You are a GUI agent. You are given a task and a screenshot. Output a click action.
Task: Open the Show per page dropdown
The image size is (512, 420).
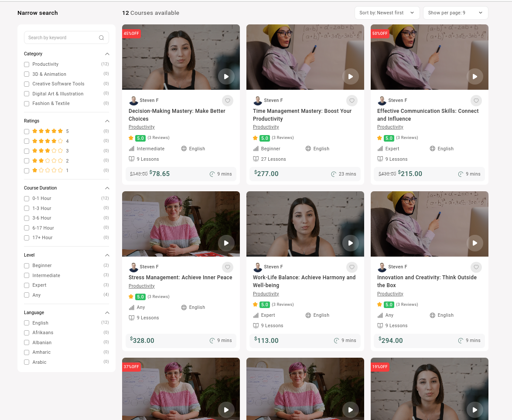455,13
